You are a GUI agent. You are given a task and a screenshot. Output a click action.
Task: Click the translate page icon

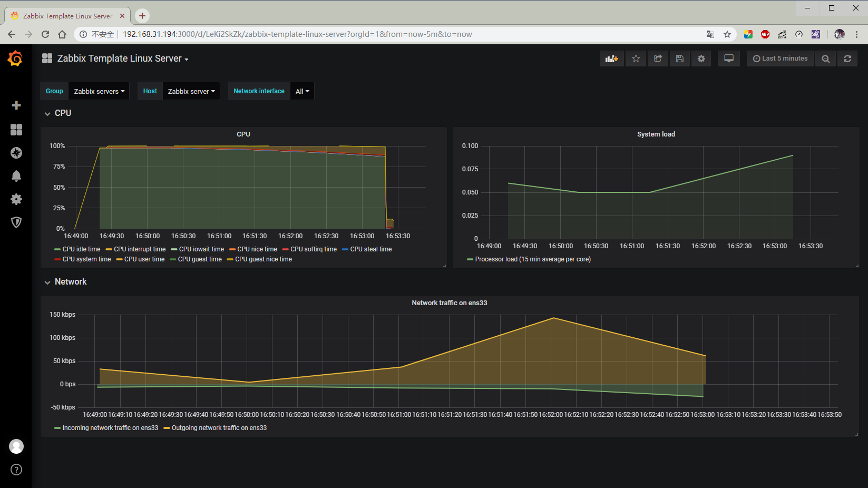coord(710,34)
